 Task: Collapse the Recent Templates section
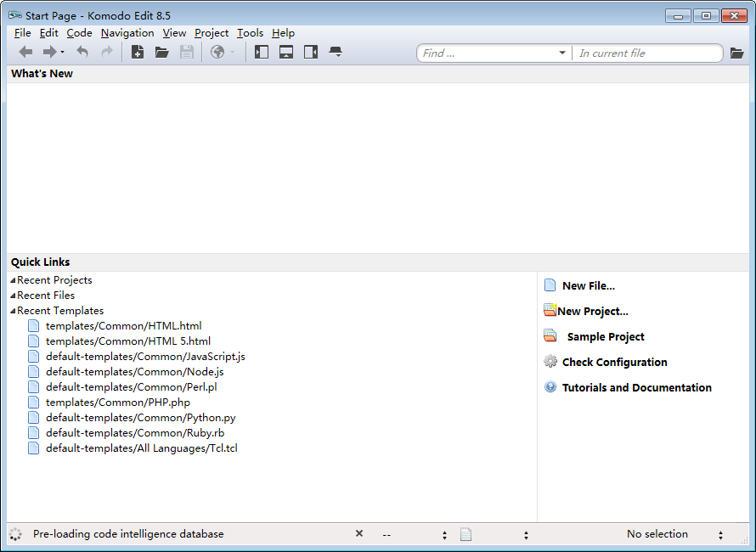point(13,311)
